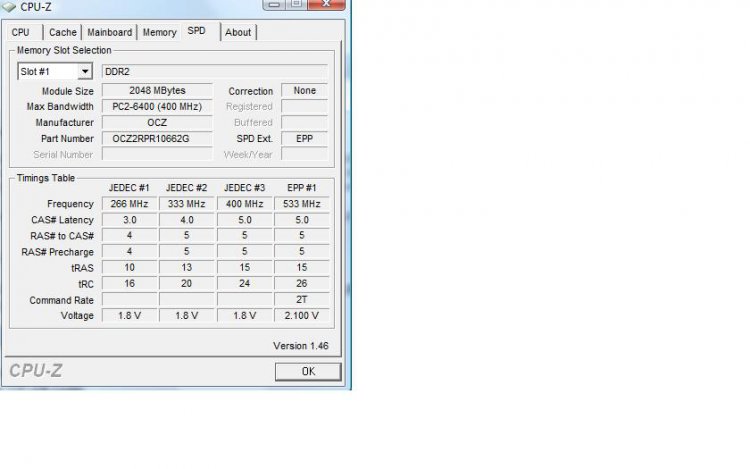Image resolution: width=750 pixels, height=469 pixels.
Task: Click tRAS value 10
Action: click(x=130, y=267)
